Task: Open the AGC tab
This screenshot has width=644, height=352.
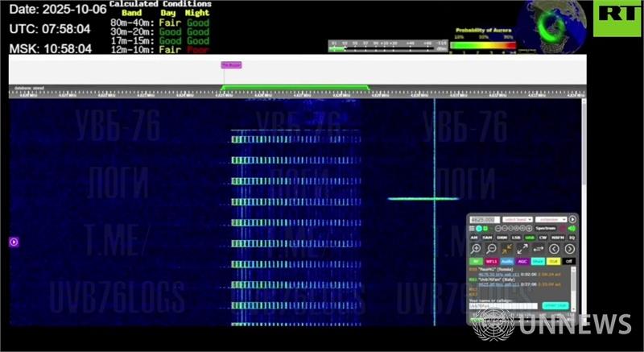Action: tap(523, 261)
